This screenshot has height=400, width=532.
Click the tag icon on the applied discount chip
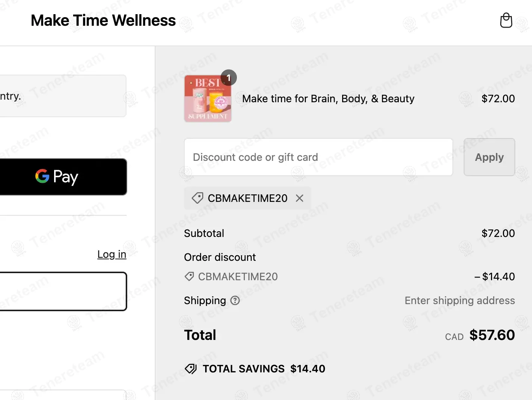197,198
